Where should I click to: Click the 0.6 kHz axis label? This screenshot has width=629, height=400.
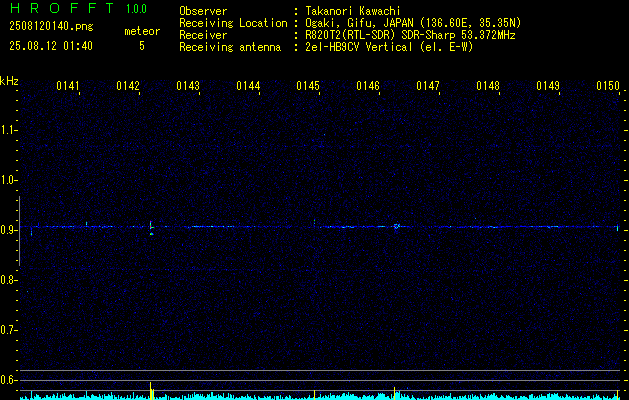point(9,380)
